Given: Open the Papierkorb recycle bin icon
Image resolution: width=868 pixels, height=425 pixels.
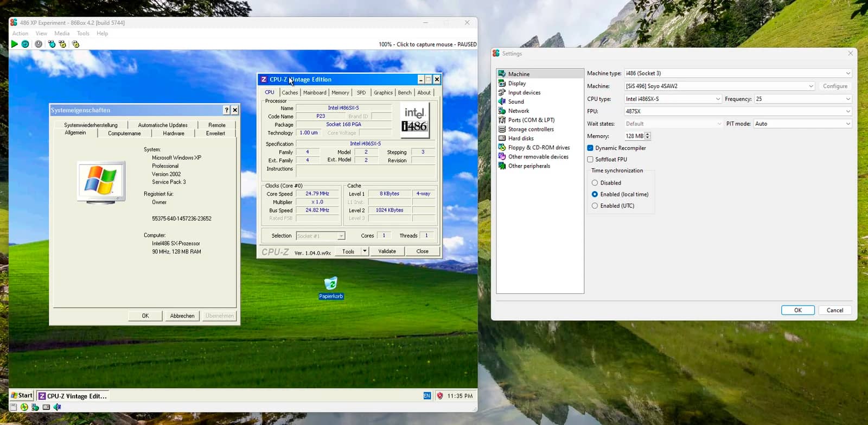Looking at the screenshot, I should click(330, 284).
